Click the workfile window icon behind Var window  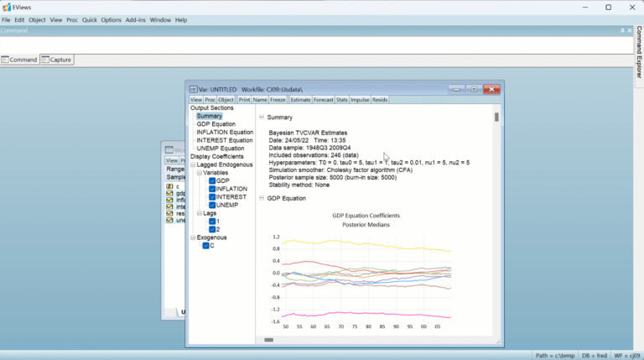169,150
